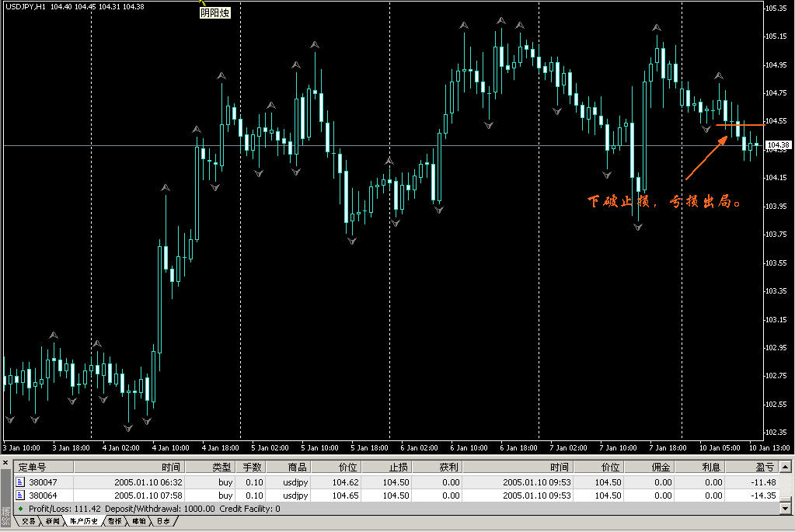The width and height of the screenshot is (795, 532).
Task: Close the terminal panel with the X icon
Action: click(x=5, y=463)
